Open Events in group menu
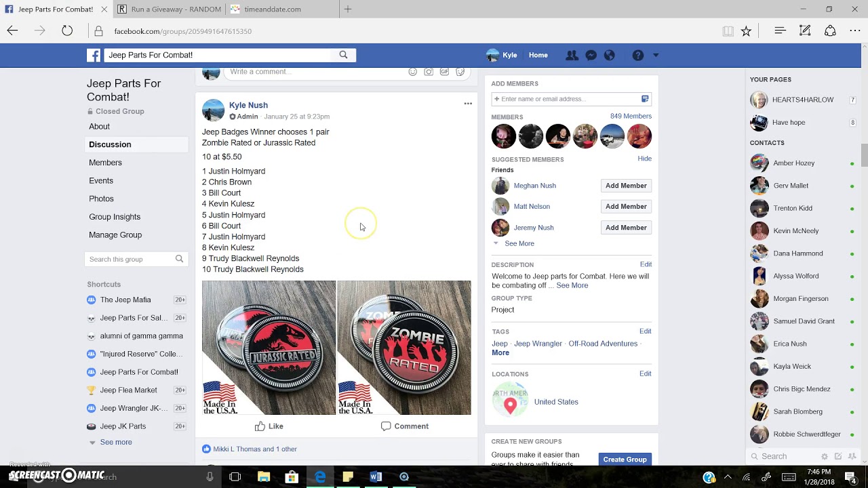Screen dimensions: 868x488 101,181
